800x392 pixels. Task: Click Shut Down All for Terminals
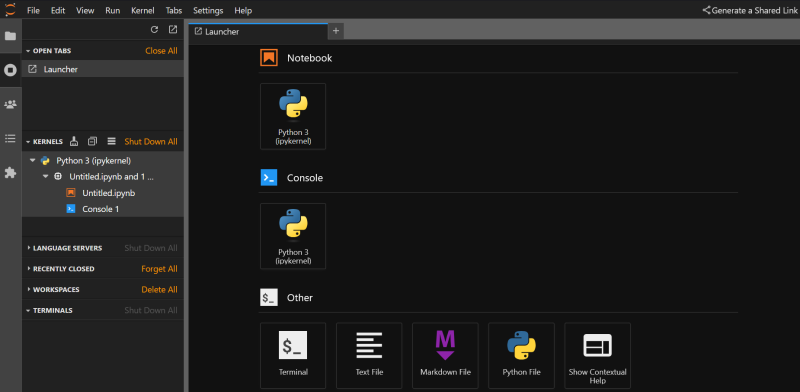click(x=151, y=310)
